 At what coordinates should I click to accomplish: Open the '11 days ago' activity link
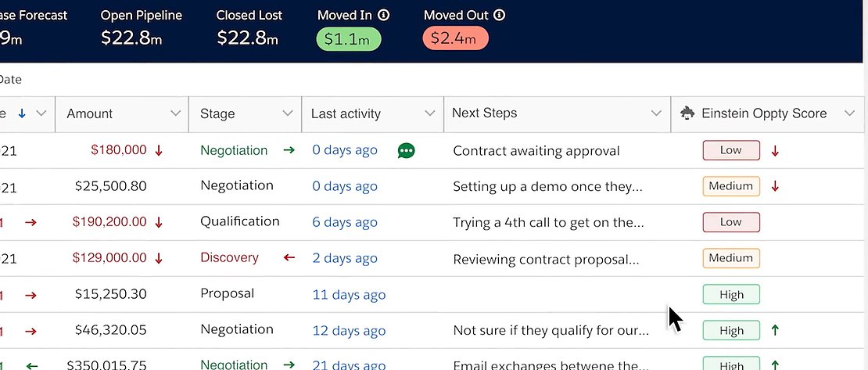pyautogui.click(x=349, y=295)
